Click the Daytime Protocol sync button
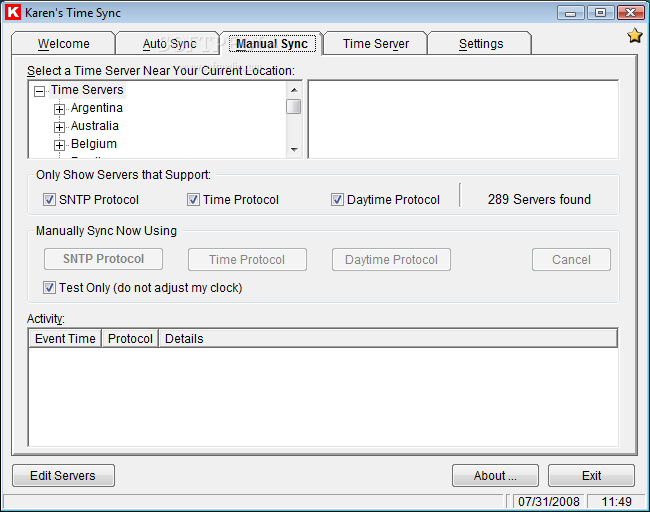The image size is (650, 512). click(391, 260)
